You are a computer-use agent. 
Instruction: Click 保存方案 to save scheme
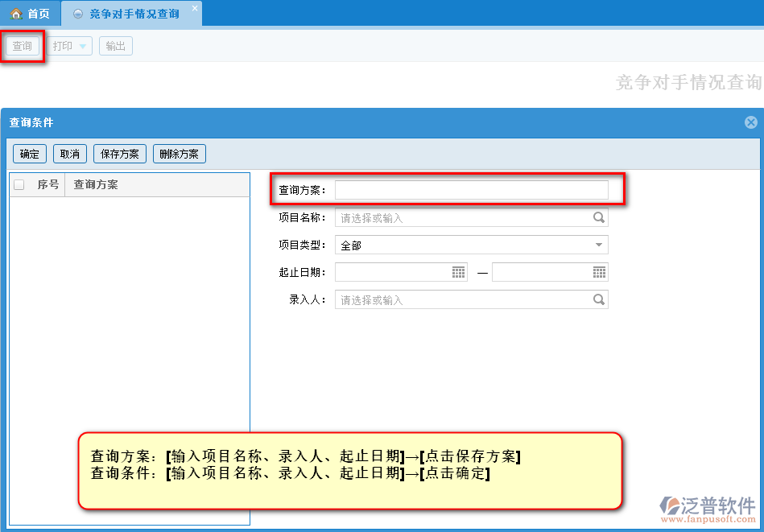[120, 154]
